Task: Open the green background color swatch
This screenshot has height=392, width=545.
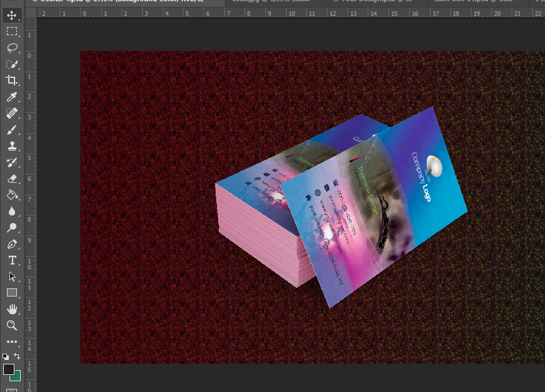Action: pyautogui.click(x=16, y=378)
